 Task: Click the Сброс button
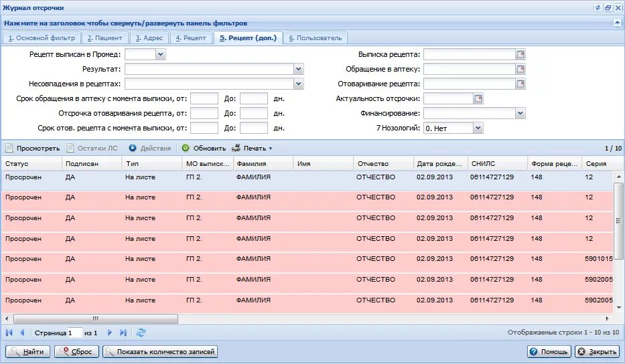76,352
